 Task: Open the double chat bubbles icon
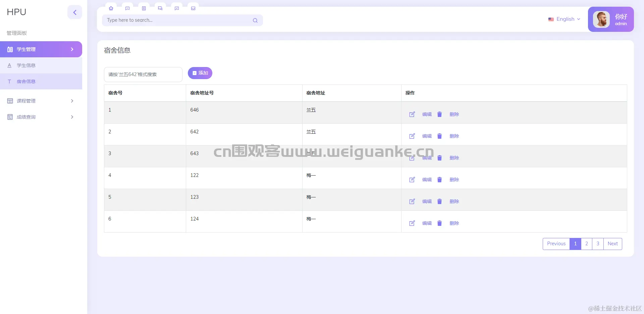point(160,8)
